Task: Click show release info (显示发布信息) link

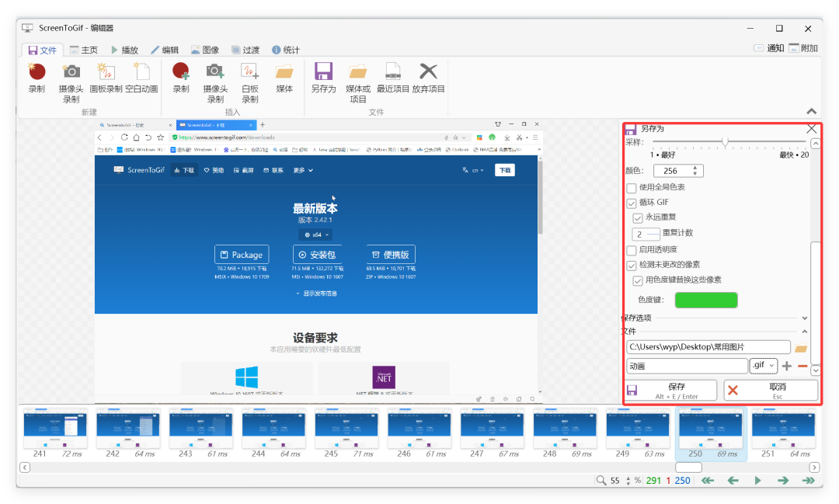Action: [317, 294]
